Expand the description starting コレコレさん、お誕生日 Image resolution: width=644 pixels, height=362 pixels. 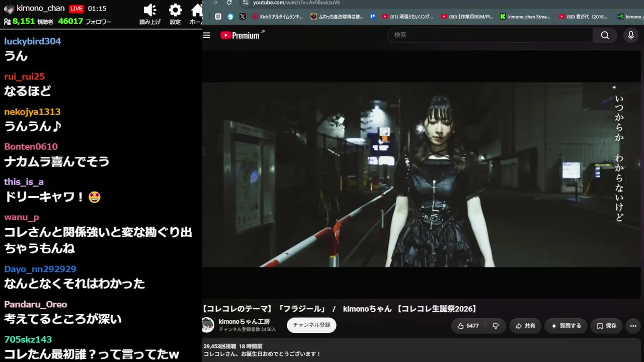point(262,354)
